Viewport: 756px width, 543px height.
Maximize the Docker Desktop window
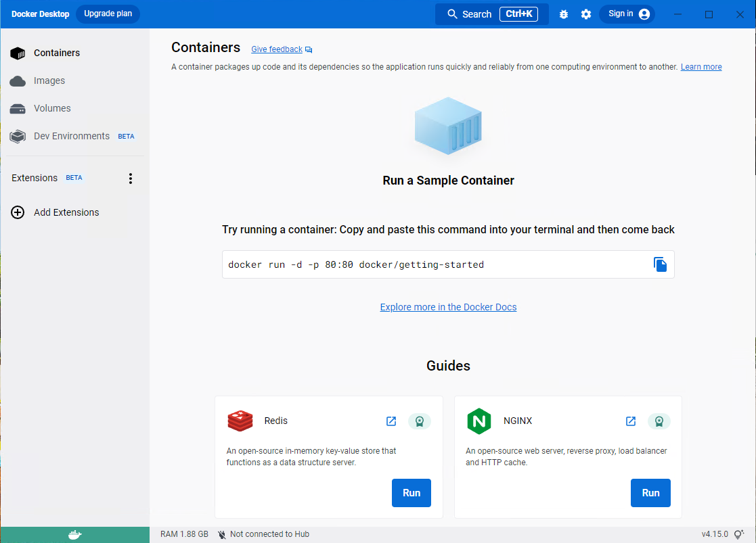coord(709,14)
